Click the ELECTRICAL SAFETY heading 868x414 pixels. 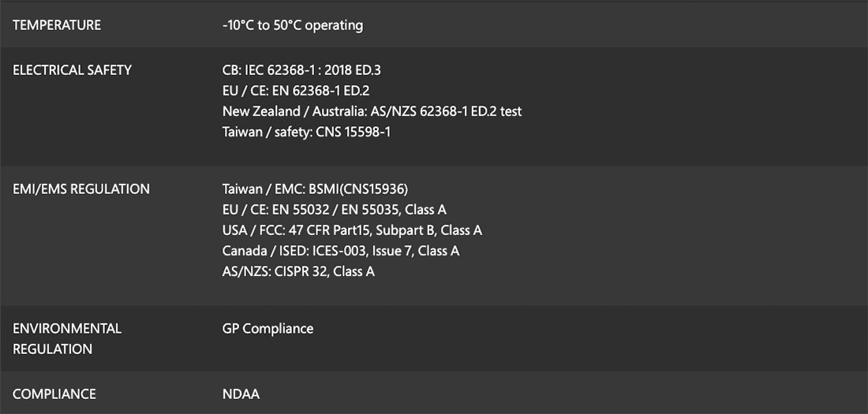[x=72, y=70]
